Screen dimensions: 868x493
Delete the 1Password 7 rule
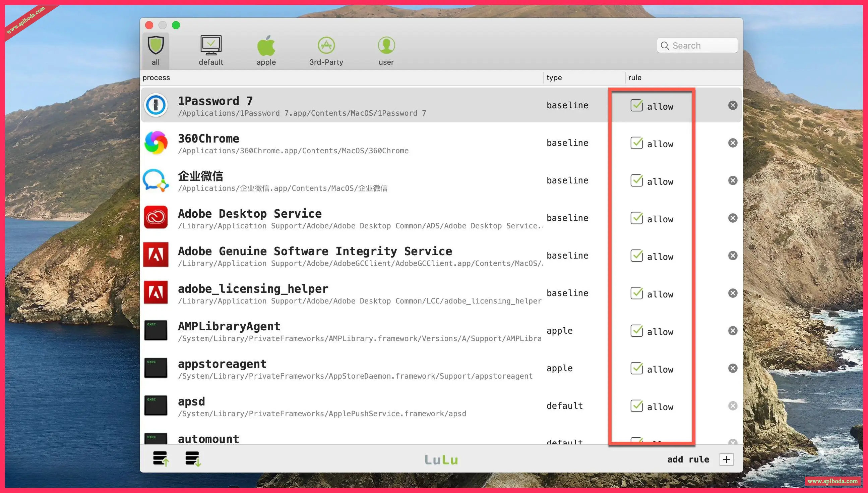tap(733, 105)
